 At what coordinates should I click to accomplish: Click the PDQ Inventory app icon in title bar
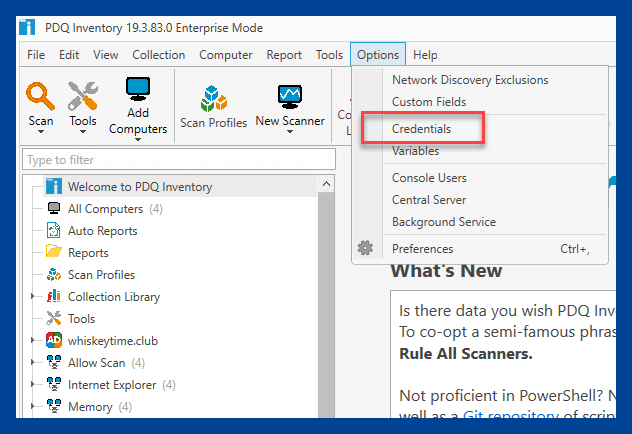click(x=27, y=27)
